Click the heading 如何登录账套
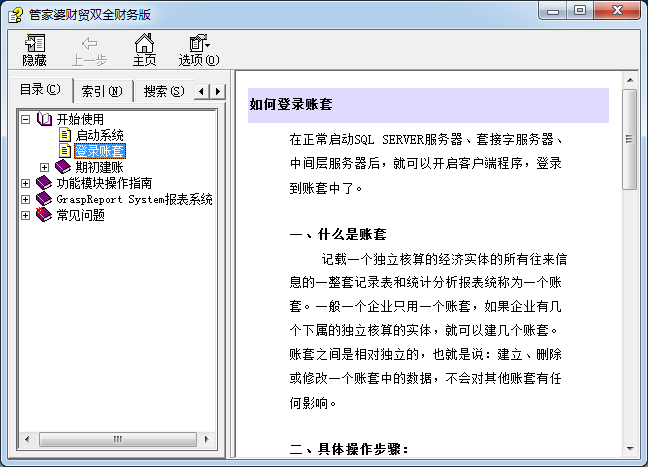Viewport: 648px width, 467px height. pyautogui.click(x=291, y=105)
